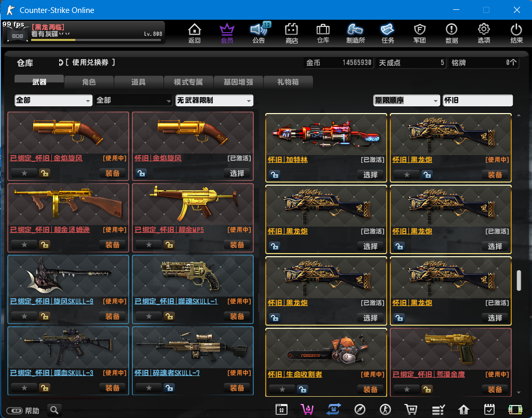The image size is (532, 418).
Task: Open the 任务 missions icon
Action: (388, 33)
